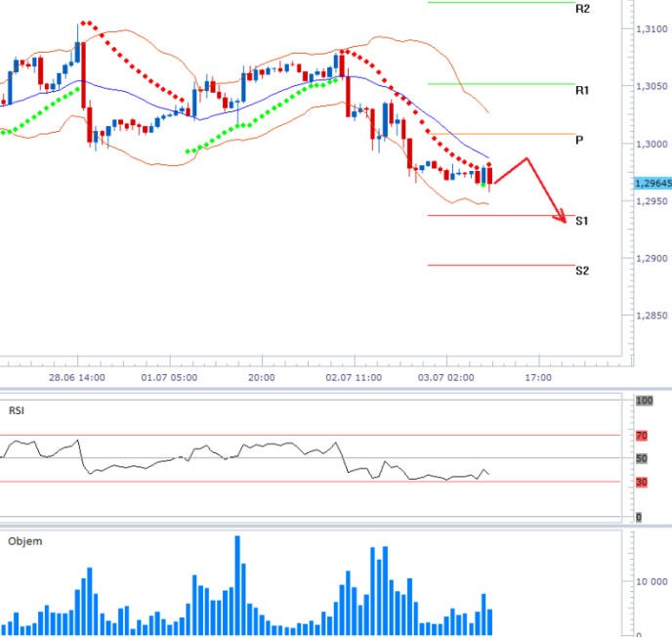672x637 pixels.
Task: Click the 20:00 time axis label
Action: (262, 378)
